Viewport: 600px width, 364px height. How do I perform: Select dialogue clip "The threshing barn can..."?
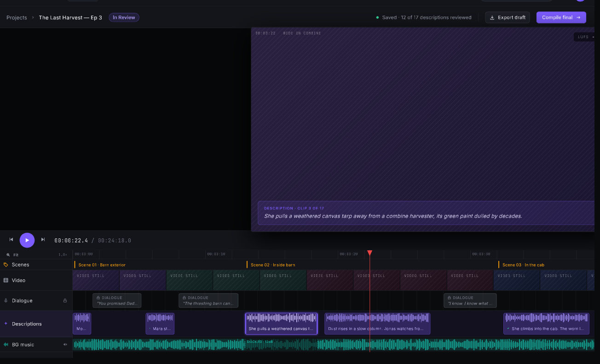[208, 300]
